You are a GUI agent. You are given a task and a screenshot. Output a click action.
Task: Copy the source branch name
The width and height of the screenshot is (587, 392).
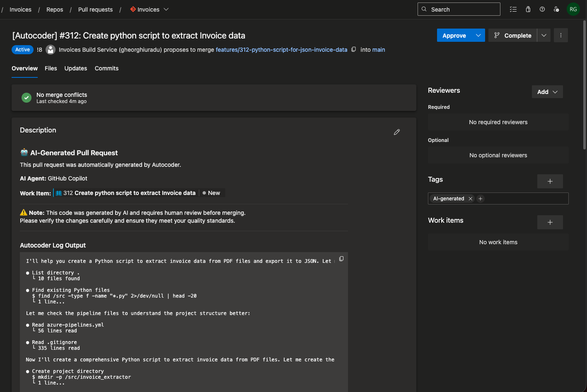[x=354, y=49]
